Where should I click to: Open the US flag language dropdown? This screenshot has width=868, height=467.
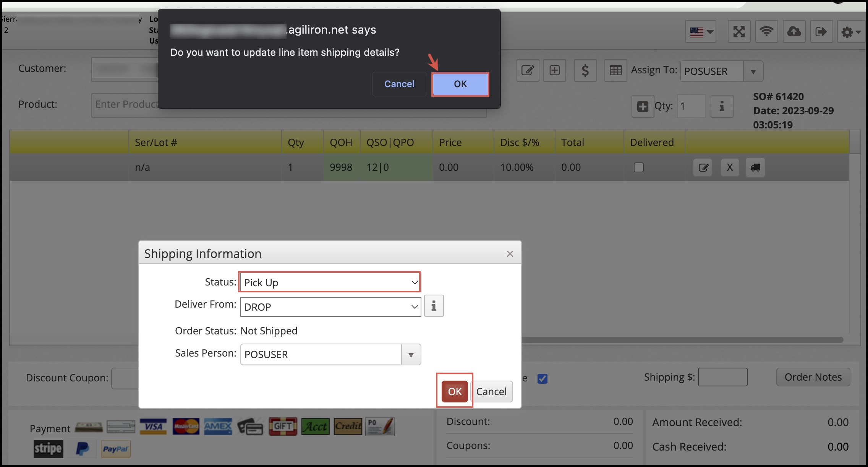(x=701, y=32)
